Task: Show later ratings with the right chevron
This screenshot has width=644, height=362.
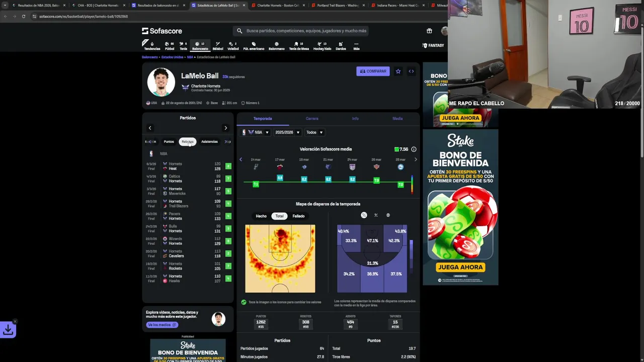Action: point(416,159)
